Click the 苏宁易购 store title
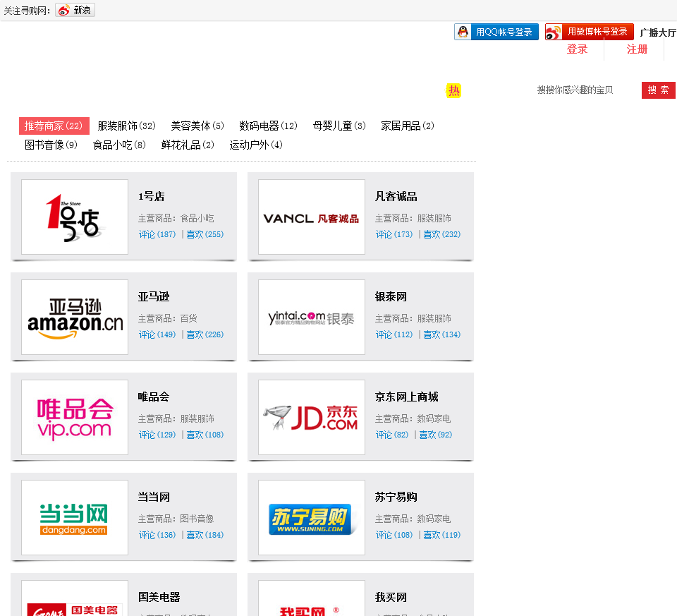The image size is (677, 616). 396,497
